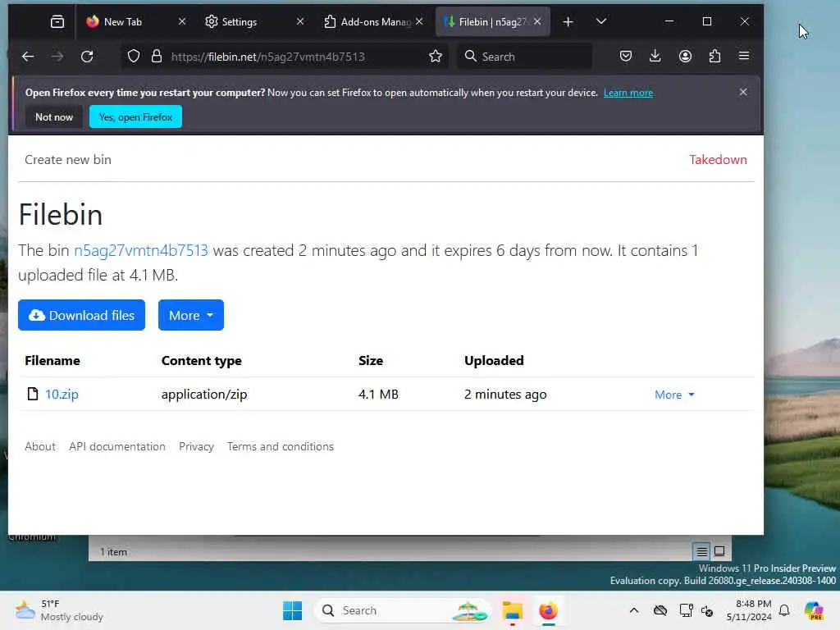Open Firefox application hamburger menu

pos(744,56)
